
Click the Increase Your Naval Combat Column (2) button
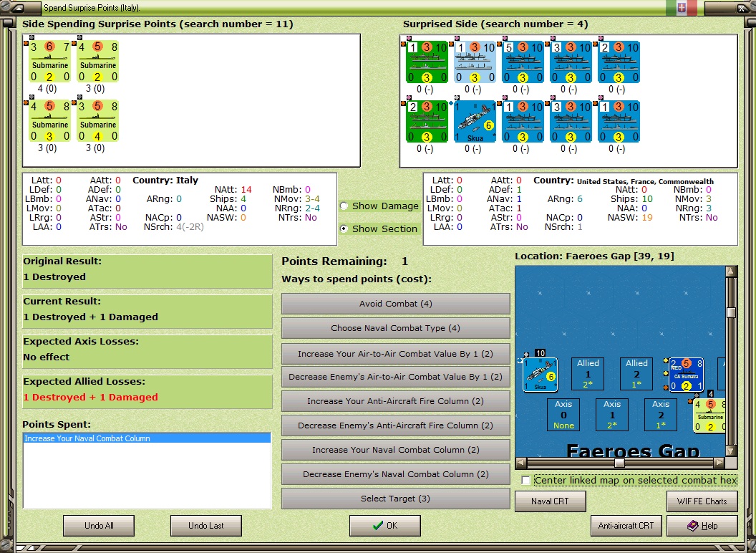395,450
